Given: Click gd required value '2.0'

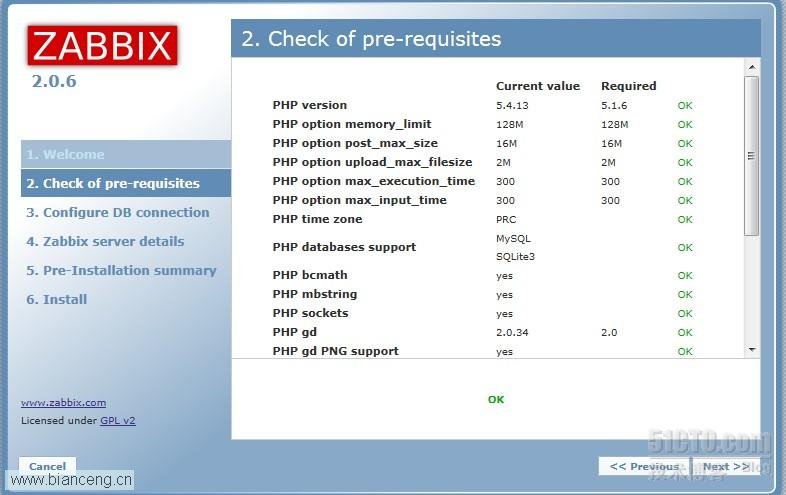Looking at the screenshot, I should 609,333.
